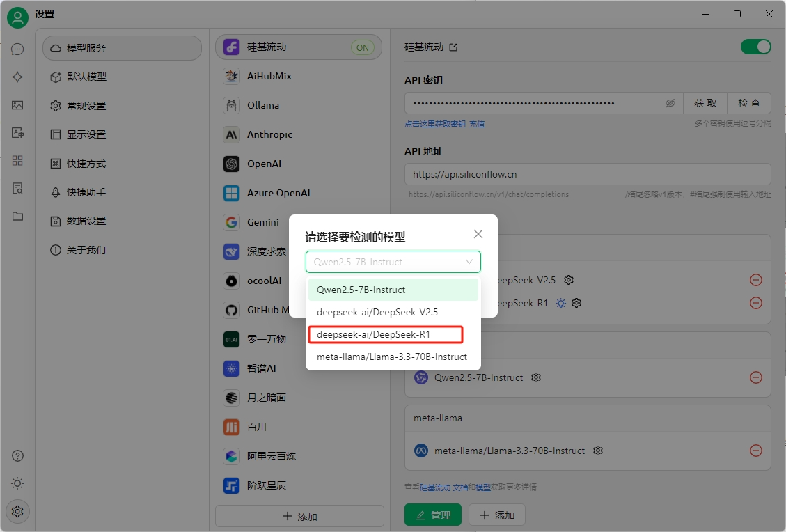Remove the Llama-3.3-70B-Instruct model via minus icon
Viewport: 786px width, 532px height.
click(x=756, y=451)
